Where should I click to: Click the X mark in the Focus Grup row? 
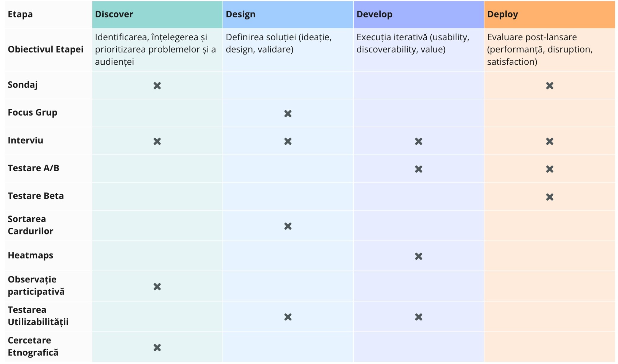point(288,114)
